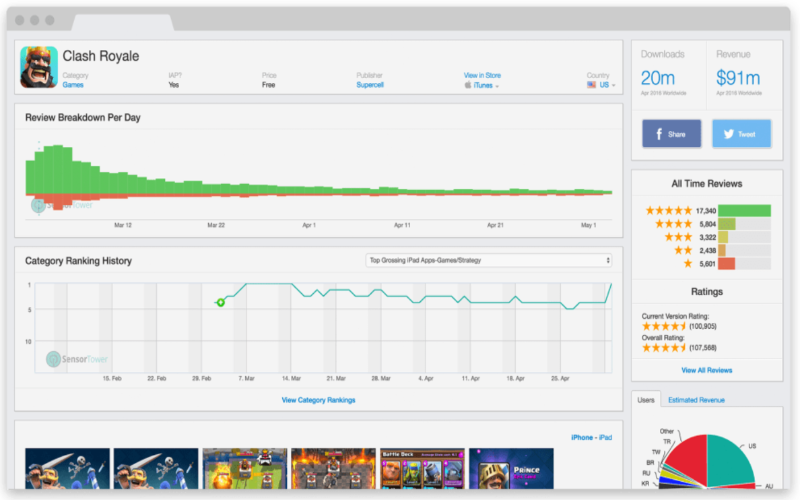Select iPad screenshots link
Image resolution: width=800 pixels, height=500 pixels.
[605, 438]
